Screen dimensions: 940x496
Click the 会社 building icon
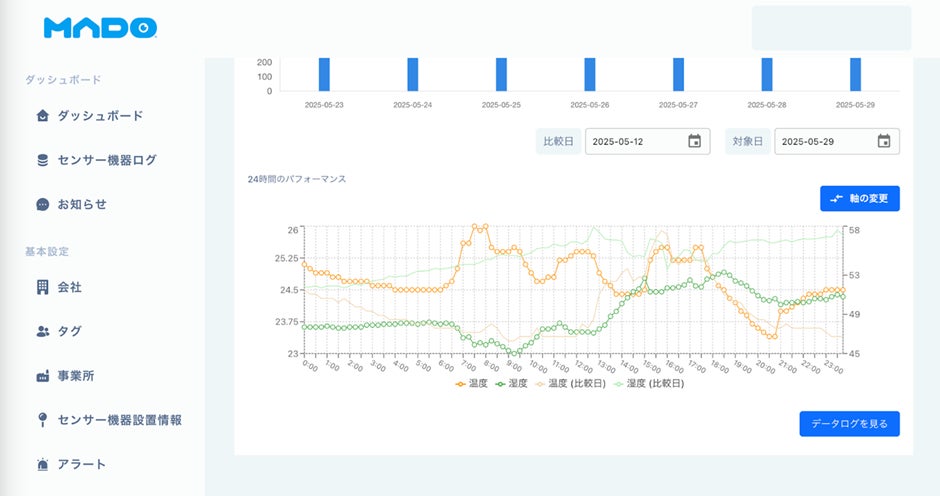42,287
